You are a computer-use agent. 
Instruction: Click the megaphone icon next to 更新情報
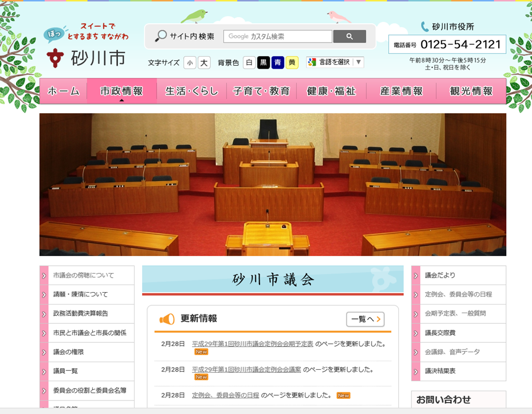coord(167,319)
